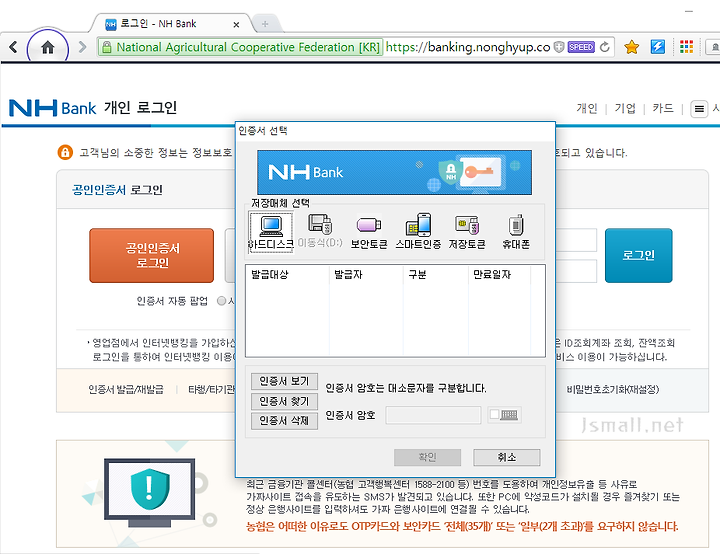The height and width of the screenshot is (554, 720).
Task: Click the browser address bar URL
Action: [x=468, y=47]
